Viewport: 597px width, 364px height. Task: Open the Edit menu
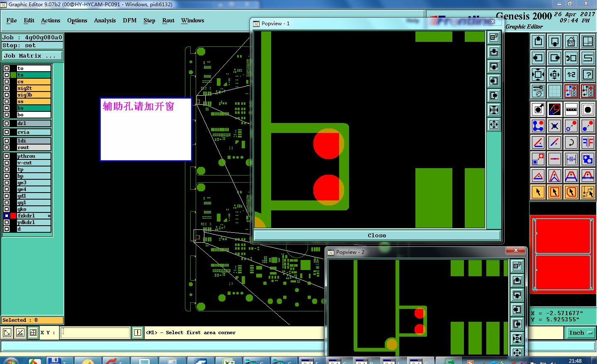tap(29, 20)
